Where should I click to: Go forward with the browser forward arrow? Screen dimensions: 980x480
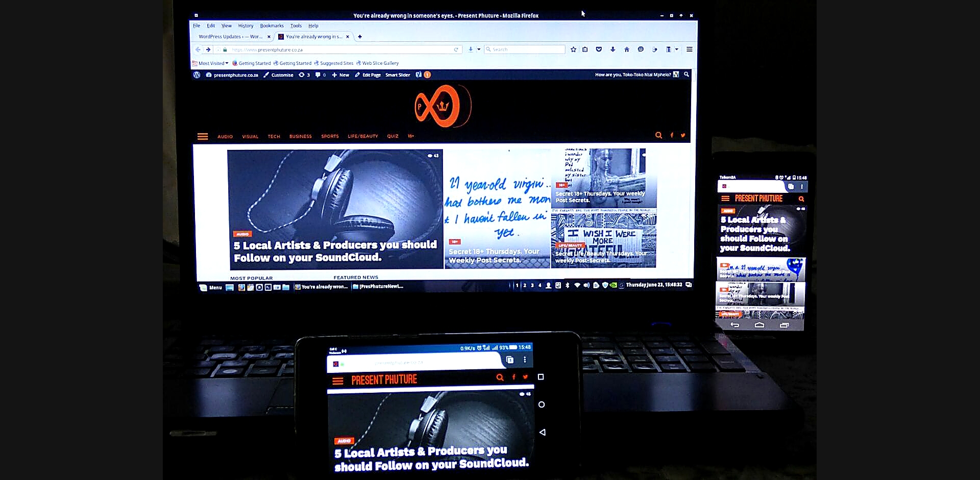click(208, 49)
